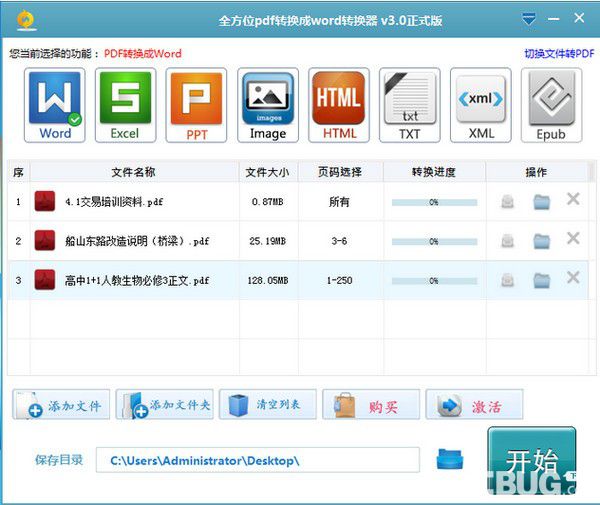The image size is (600, 505).
Task: Pick the PPT conversion format
Action: (196, 105)
